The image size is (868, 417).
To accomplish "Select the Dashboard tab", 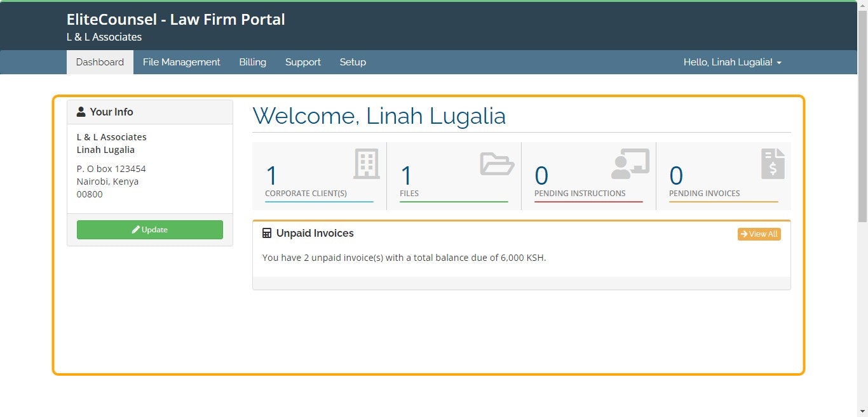I will (100, 62).
